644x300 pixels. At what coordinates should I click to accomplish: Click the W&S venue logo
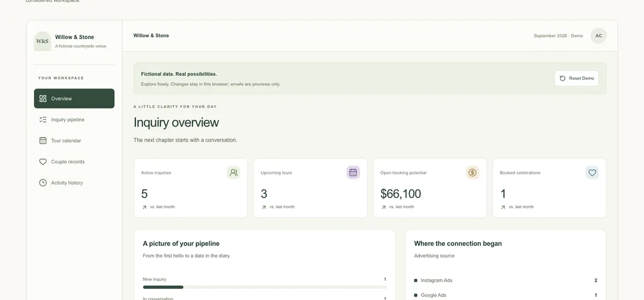click(42, 41)
